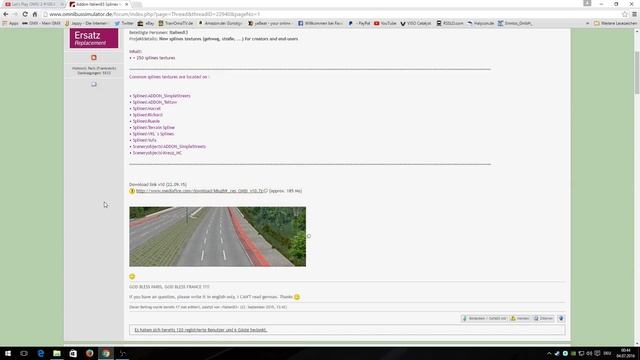Bookmark this page with the star icon

tap(624, 14)
